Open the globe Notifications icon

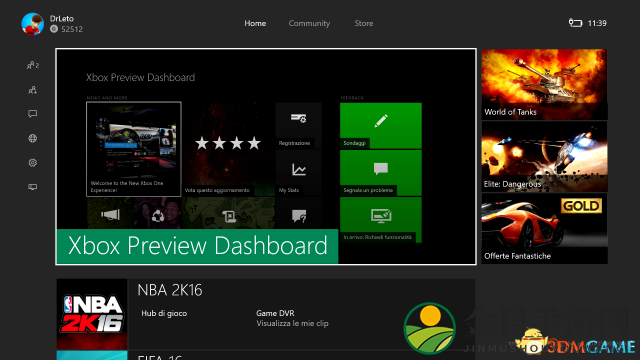(x=33, y=138)
